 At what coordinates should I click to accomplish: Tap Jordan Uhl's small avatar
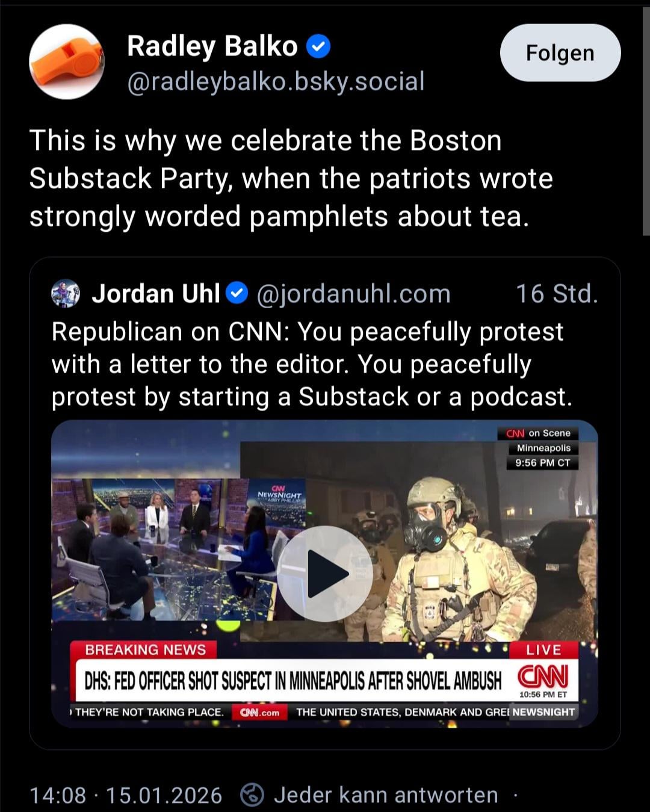click(x=66, y=294)
